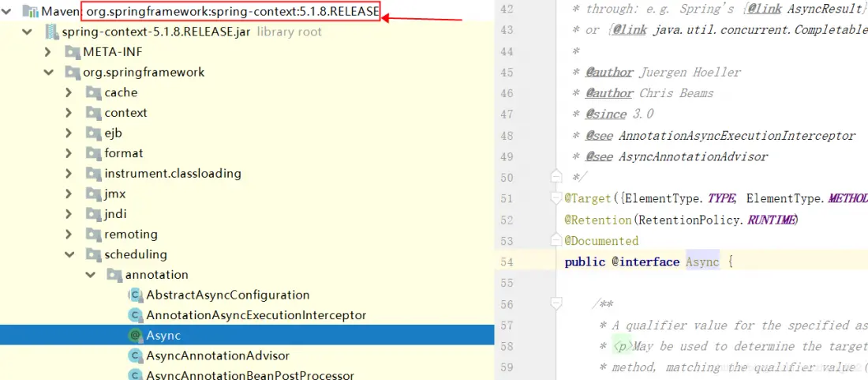The width and height of the screenshot is (868, 380).
Task: Click the instrument.classloading folder icon
Action: pyautogui.click(x=94, y=173)
